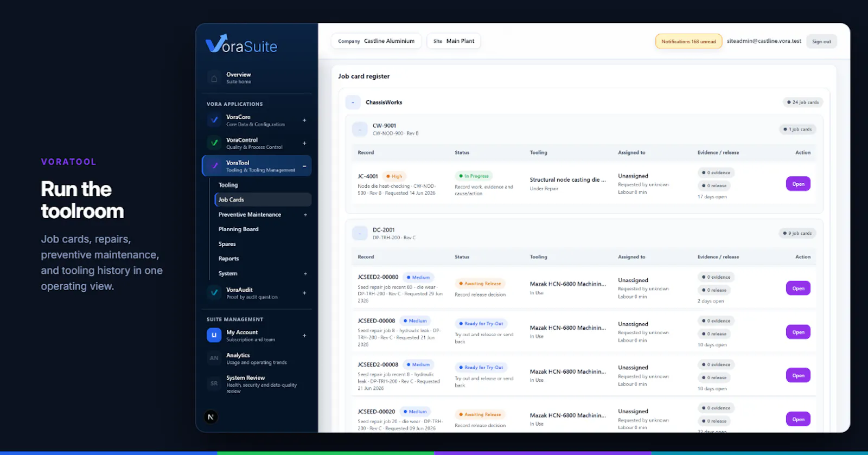
Task: Expand the VoraAudit plus toggle
Action: [x=304, y=293]
